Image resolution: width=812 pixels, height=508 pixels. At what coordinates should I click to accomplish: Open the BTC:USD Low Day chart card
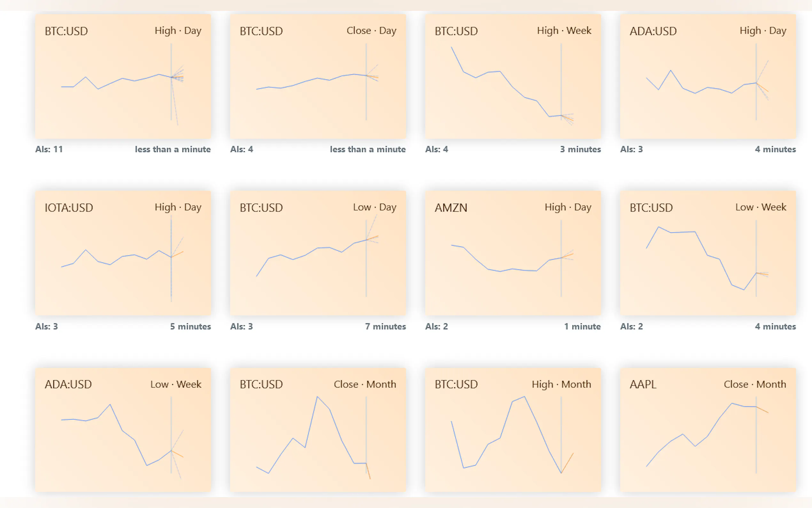click(318, 253)
